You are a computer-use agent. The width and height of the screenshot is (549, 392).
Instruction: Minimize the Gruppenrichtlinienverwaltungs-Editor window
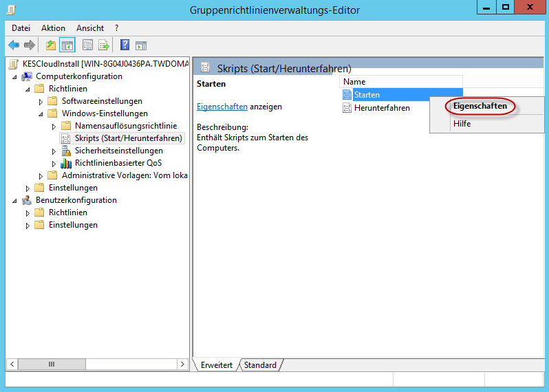[486, 8]
